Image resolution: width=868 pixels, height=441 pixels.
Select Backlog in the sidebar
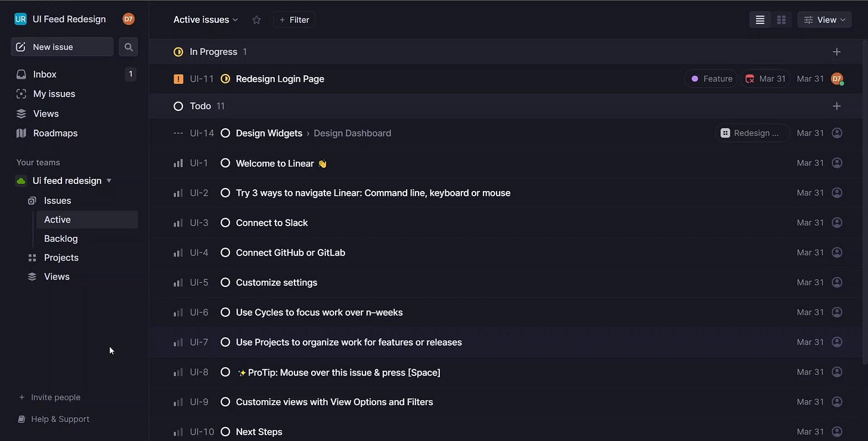[x=61, y=239]
